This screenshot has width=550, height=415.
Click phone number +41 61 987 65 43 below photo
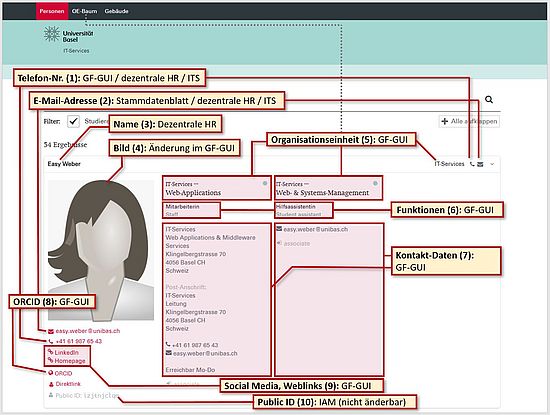pos(79,341)
